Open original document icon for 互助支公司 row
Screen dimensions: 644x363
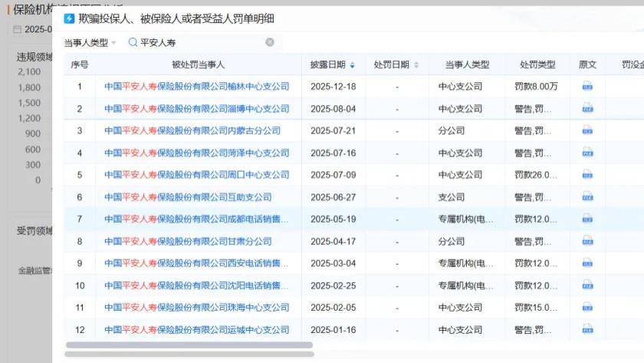[x=587, y=197]
